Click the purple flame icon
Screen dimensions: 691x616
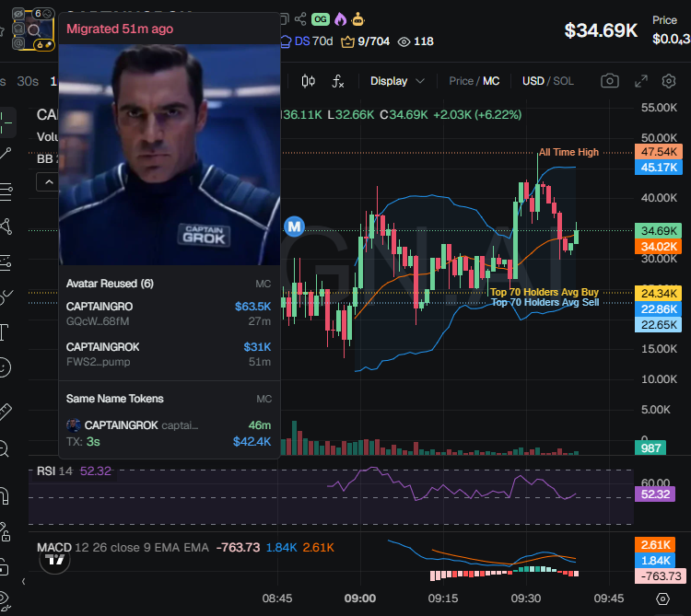pyautogui.click(x=340, y=19)
